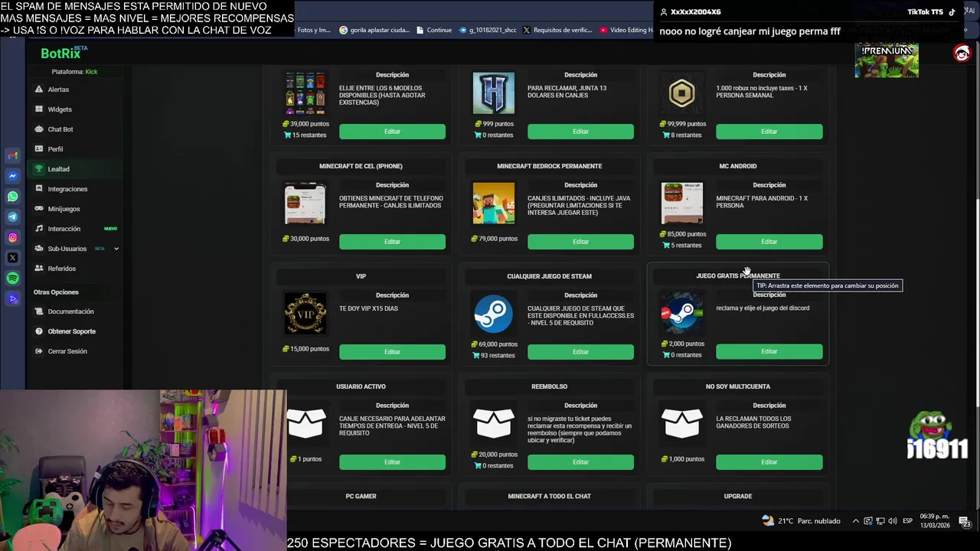Click the 'UPGRADE' reward title

click(737, 496)
